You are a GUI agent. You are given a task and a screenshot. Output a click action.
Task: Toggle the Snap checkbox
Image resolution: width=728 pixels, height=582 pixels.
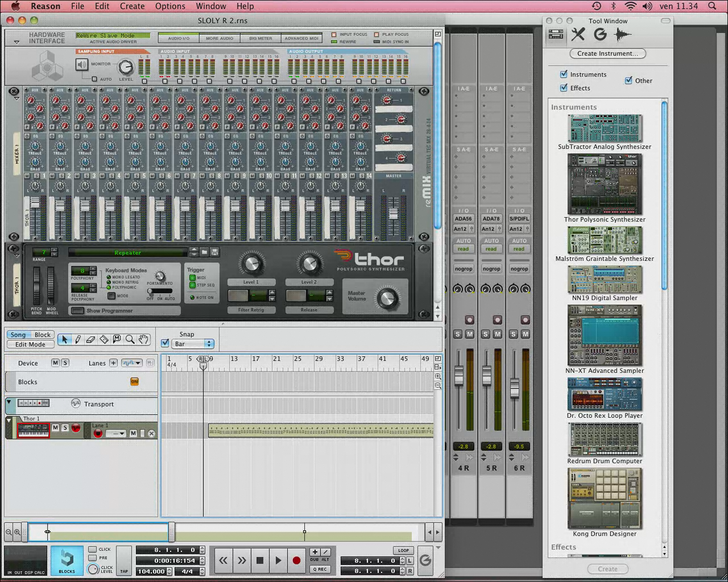click(x=165, y=343)
